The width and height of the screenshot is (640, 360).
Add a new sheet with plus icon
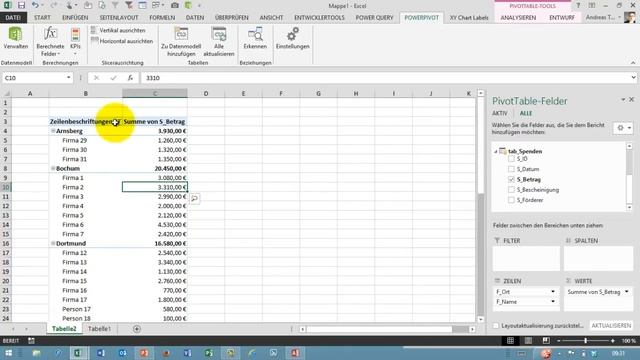(x=137, y=329)
